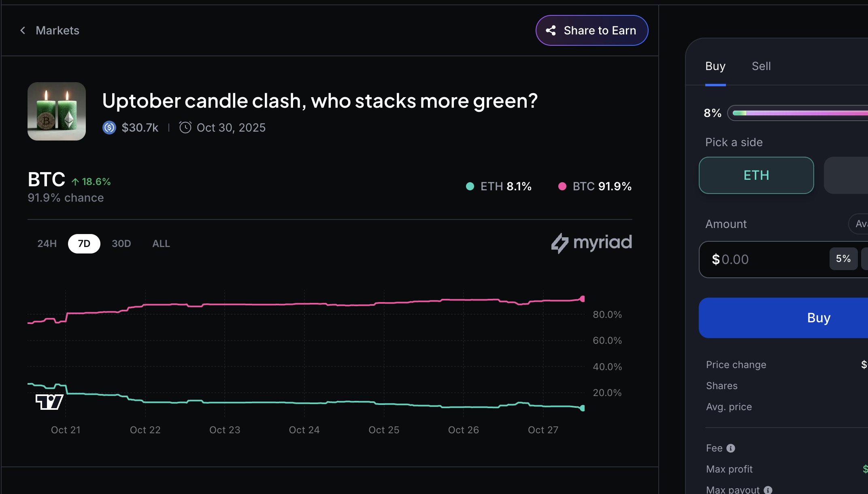The height and width of the screenshot is (494, 868).
Task: Click the Myriad logo above the chart
Action: (x=591, y=243)
